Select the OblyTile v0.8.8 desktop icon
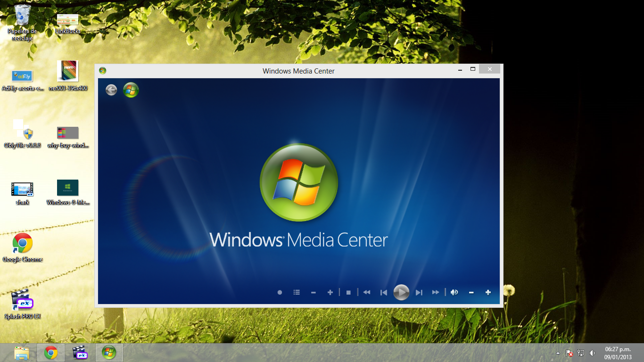 click(23, 134)
